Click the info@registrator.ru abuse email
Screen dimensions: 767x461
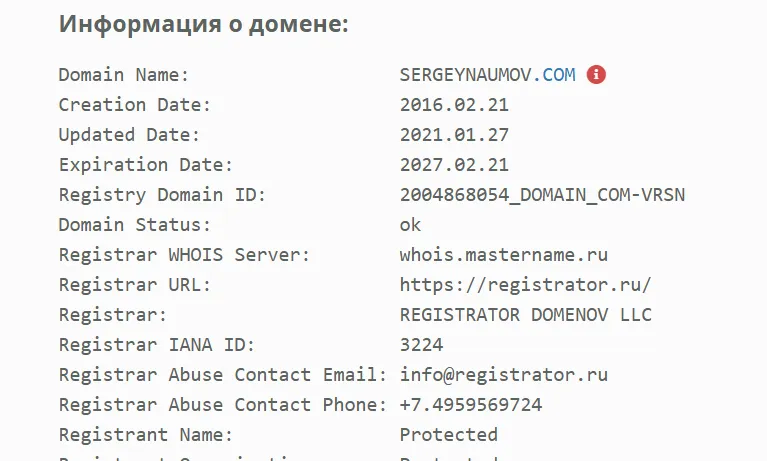tap(504, 374)
